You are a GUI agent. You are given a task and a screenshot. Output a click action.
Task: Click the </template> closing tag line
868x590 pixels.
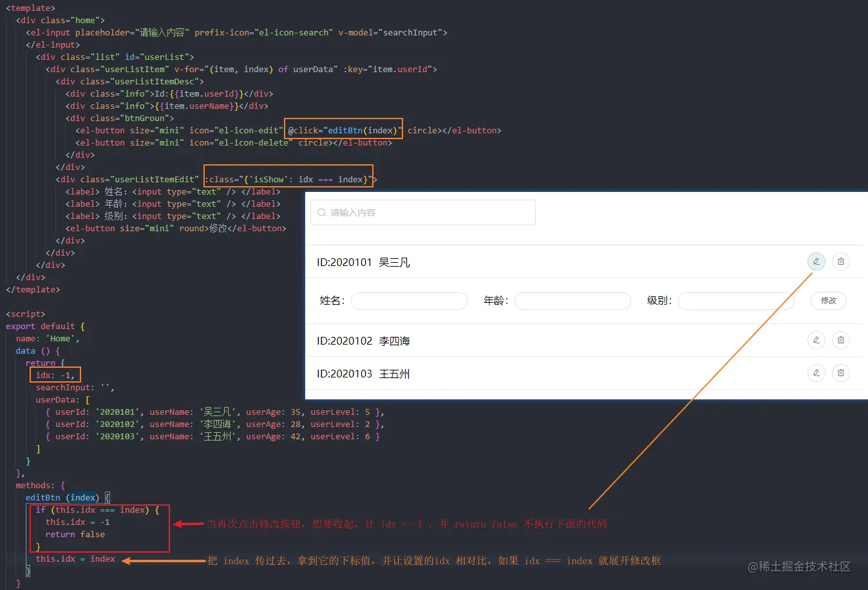tap(33, 289)
